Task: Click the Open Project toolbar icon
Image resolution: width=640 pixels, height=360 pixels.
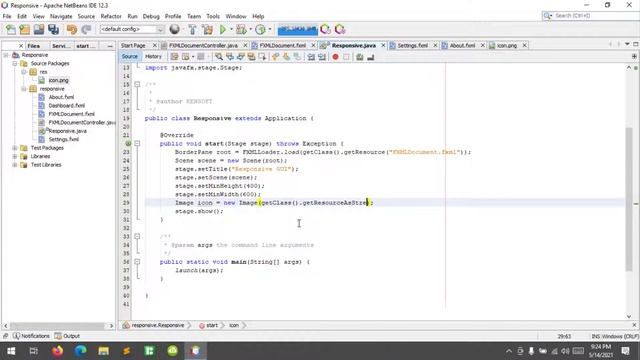Action: 39,29
